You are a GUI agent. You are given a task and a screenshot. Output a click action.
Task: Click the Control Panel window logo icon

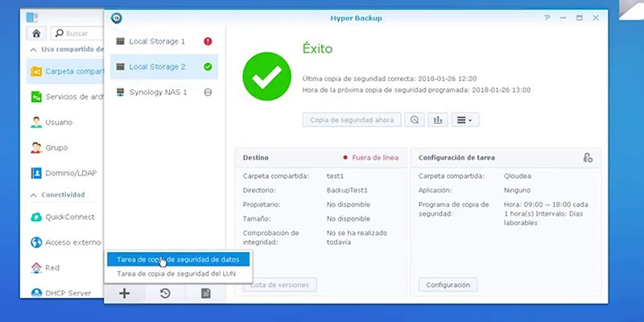tap(32, 17)
